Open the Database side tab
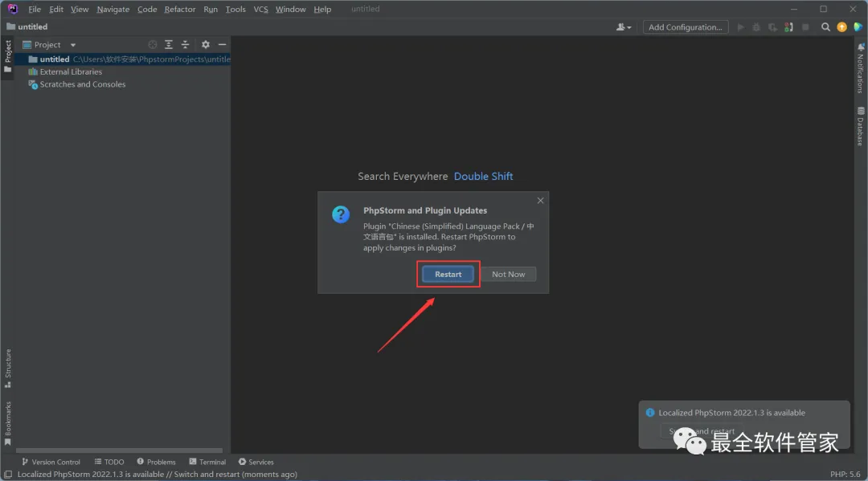Viewport: 868px width, 481px height. tap(860, 126)
